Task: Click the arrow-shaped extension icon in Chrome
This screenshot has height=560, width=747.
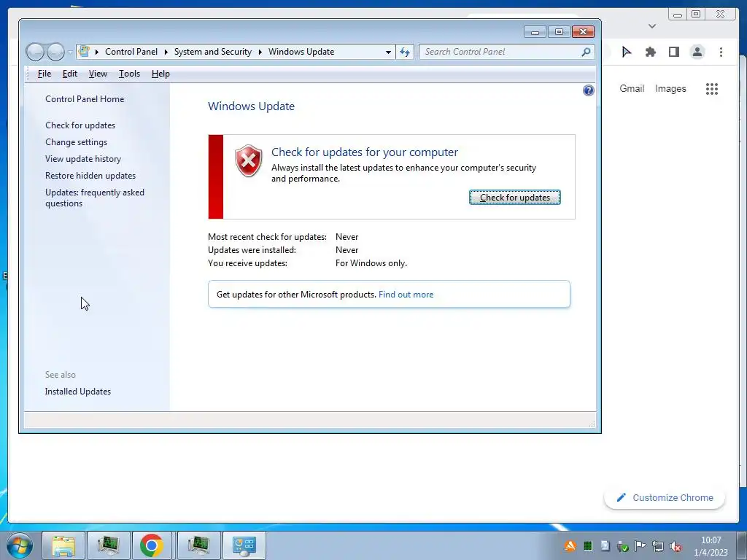Action: pos(627,52)
